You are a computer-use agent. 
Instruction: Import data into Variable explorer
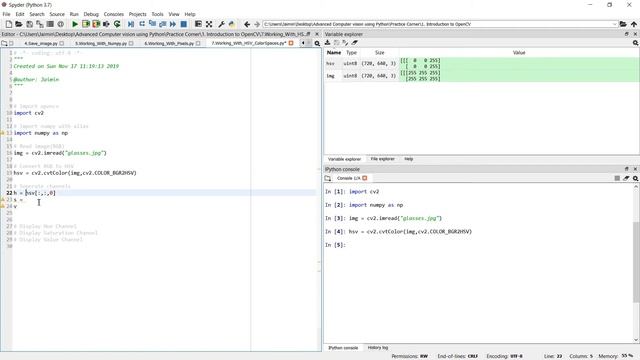[327, 43]
